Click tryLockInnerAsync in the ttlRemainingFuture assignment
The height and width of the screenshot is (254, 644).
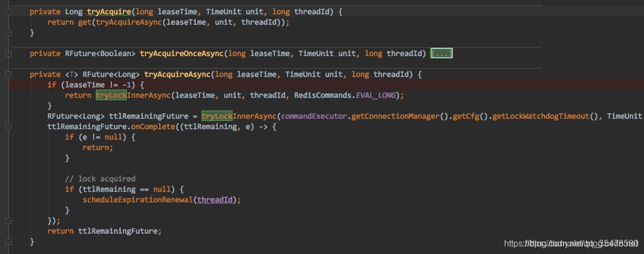[x=239, y=116]
